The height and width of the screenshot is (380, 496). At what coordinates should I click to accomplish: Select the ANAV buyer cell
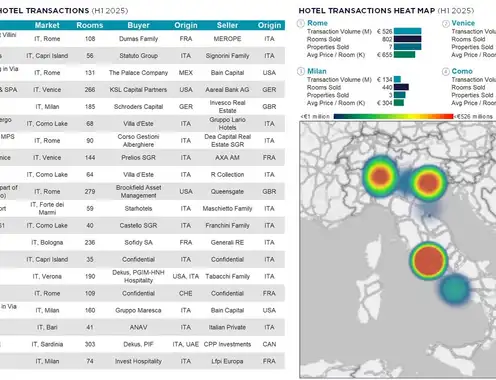138,327
